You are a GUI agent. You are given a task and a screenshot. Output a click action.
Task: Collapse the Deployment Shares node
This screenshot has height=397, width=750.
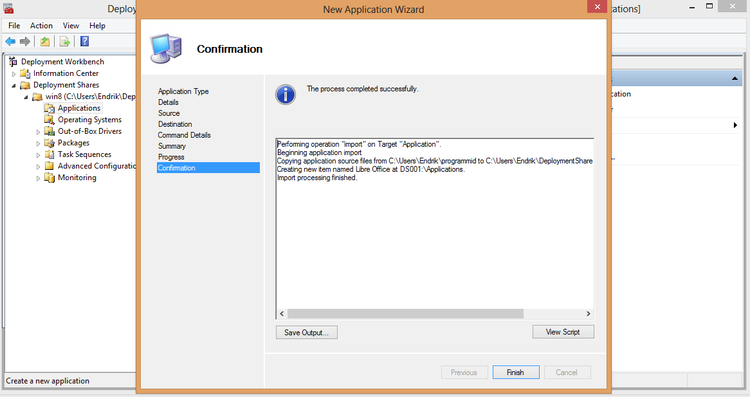tap(14, 85)
